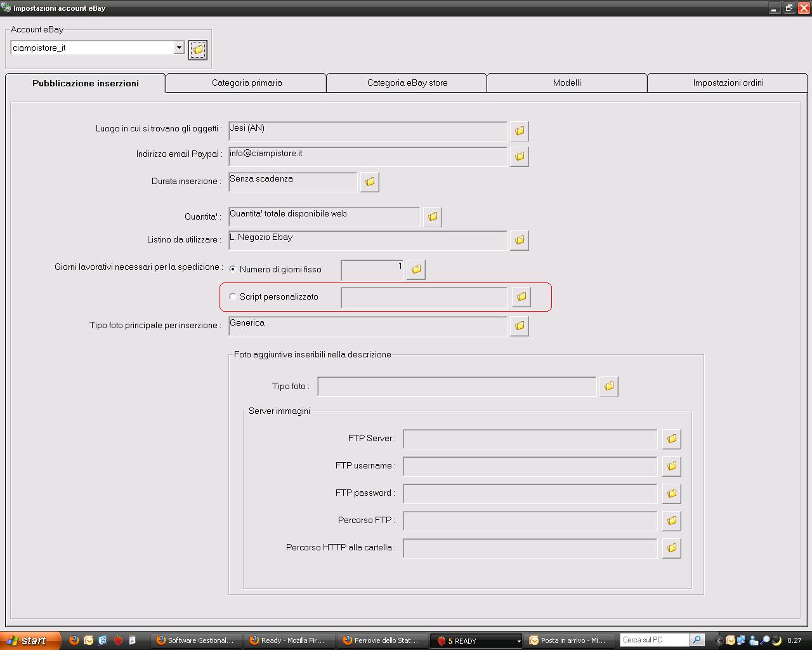This screenshot has height=650, width=812.
Task: Click the Cerca sul PC search box
Action: point(654,640)
